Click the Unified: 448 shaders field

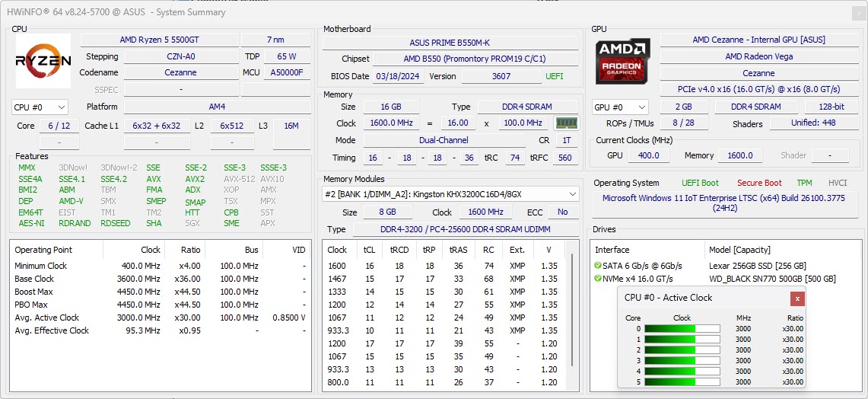pos(813,123)
